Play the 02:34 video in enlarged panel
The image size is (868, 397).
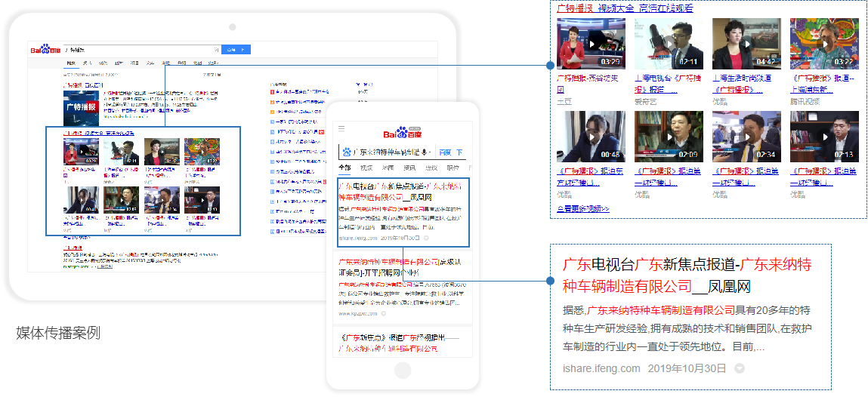(x=747, y=137)
